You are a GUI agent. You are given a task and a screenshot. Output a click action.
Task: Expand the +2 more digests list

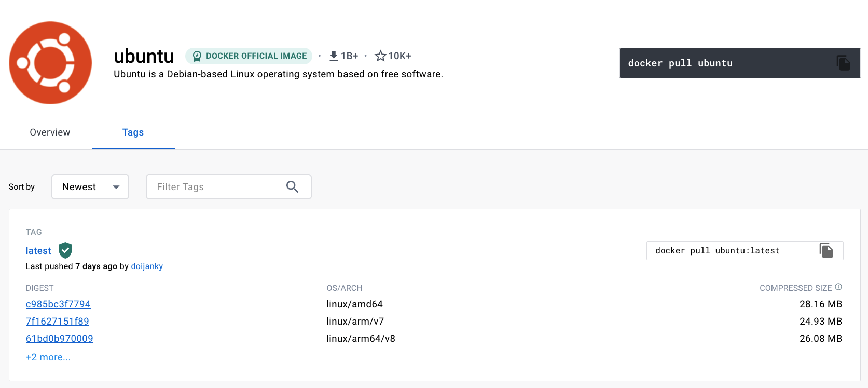click(x=48, y=357)
